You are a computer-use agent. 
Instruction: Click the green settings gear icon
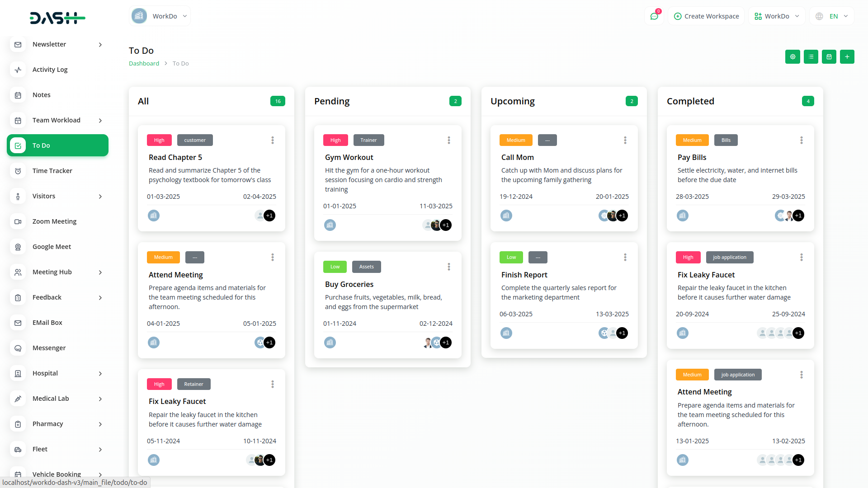point(793,57)
